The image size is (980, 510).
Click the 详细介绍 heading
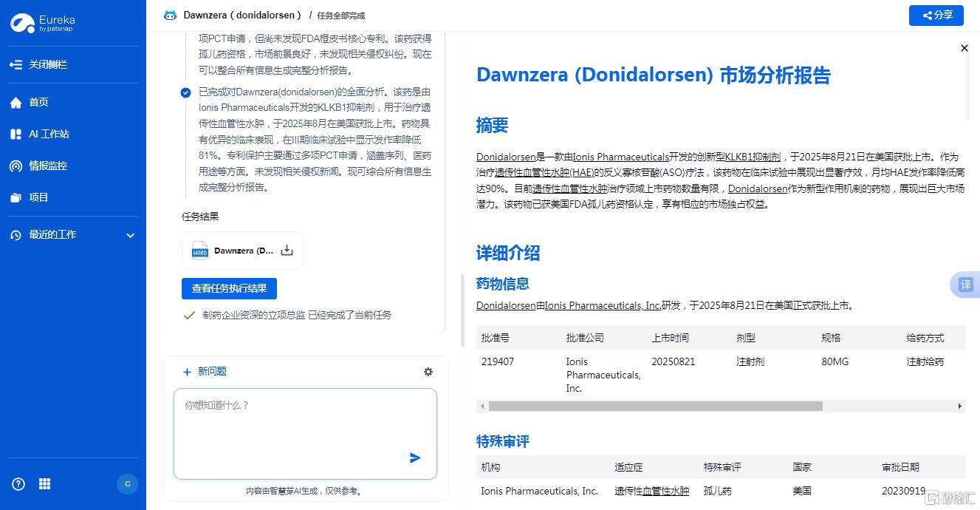[508, 253]
